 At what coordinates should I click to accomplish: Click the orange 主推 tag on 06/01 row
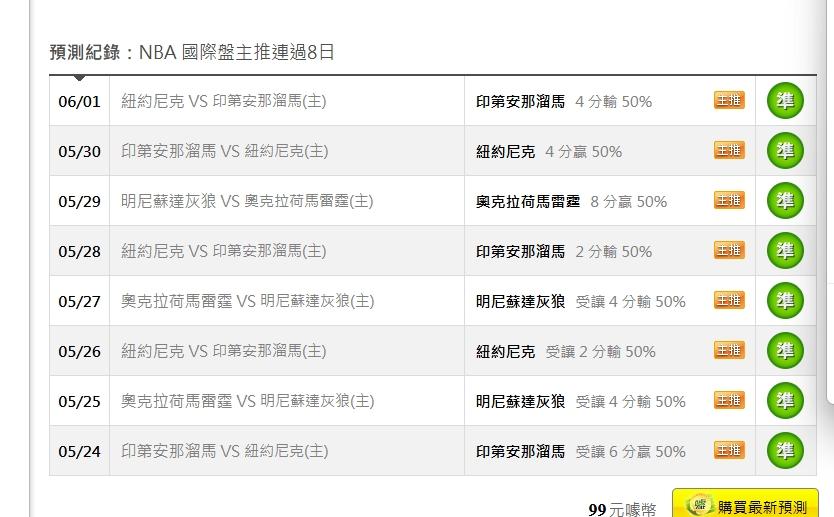729,100
